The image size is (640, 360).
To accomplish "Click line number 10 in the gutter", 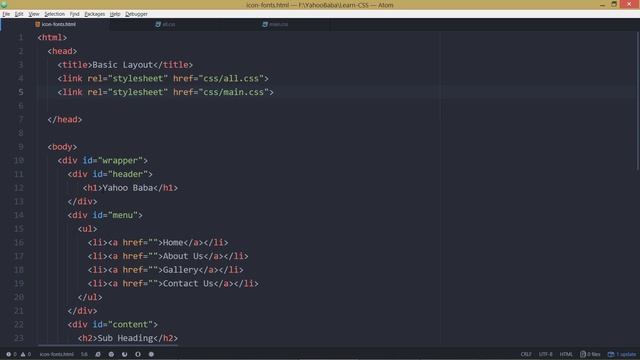I will tap(19, 160).
